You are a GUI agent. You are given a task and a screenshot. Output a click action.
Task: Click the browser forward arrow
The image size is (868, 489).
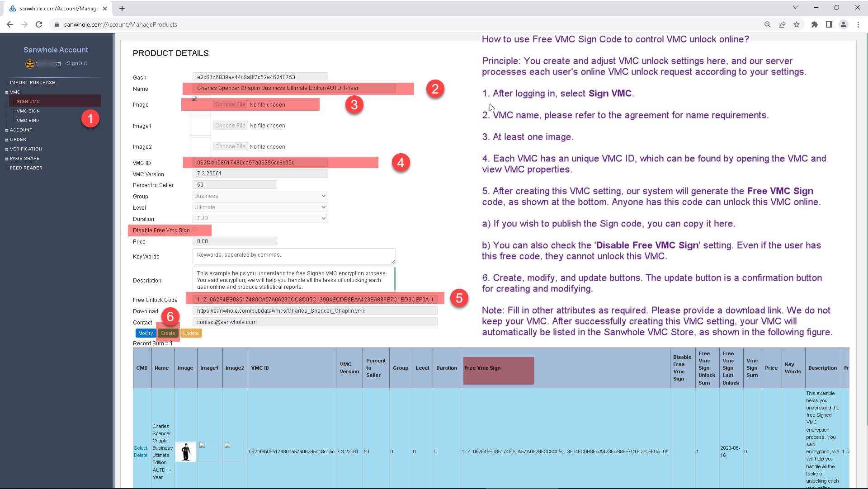pyautogui.click(x=24, y=24)
